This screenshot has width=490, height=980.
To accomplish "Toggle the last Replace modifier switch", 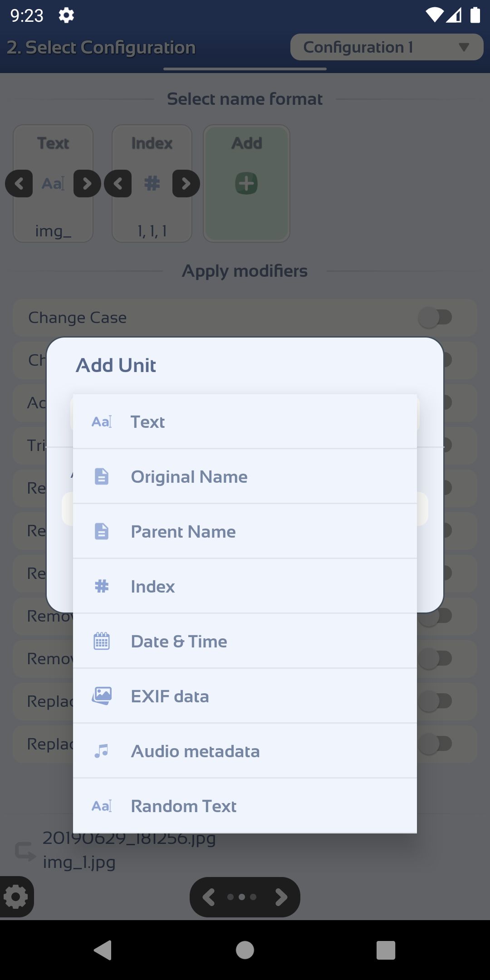I will coord(435,744).
